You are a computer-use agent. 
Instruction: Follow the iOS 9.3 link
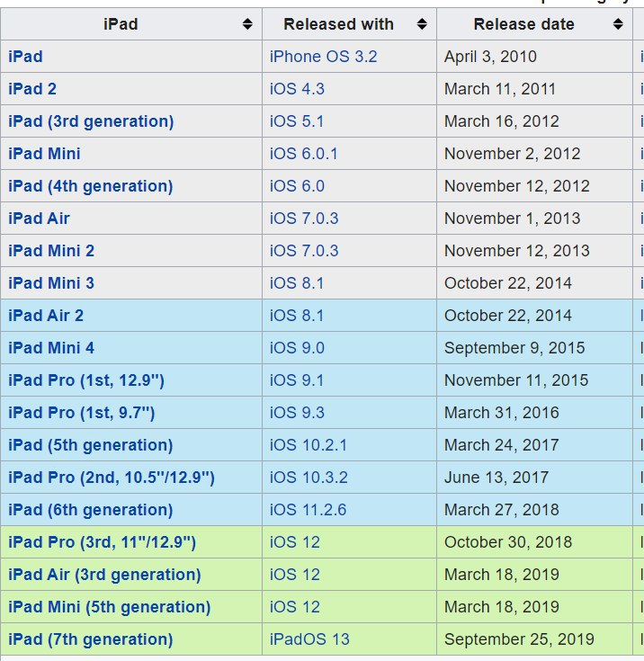pos(297,413)
